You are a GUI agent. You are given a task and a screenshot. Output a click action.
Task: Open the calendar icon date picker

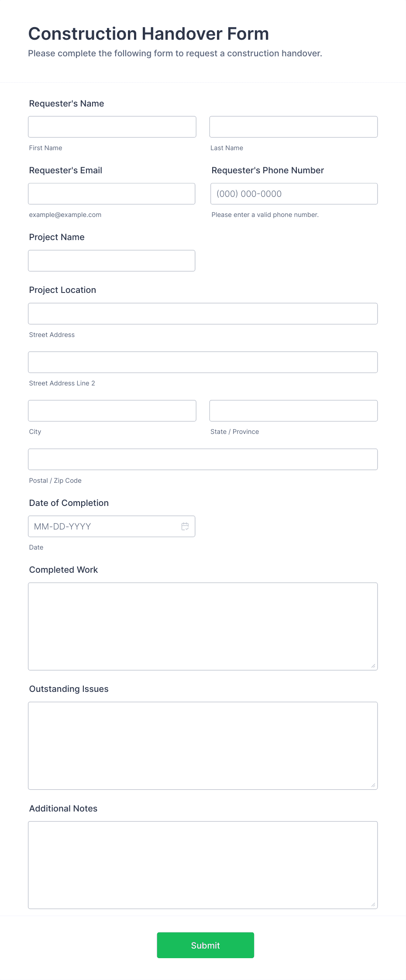coord(185,526)
